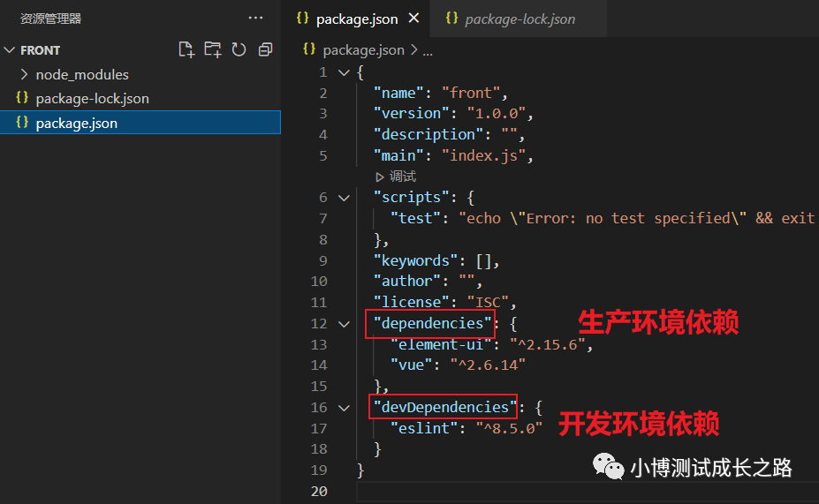Fold the scripts block at line 6
This screenshot has height=504, width=819.
[345, 198]
